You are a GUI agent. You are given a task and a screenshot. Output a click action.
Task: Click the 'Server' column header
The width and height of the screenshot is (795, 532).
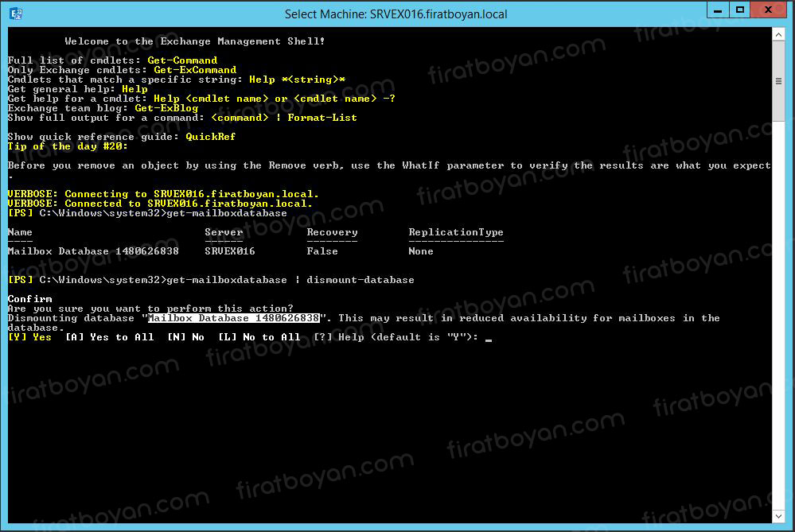coord(224,232)
